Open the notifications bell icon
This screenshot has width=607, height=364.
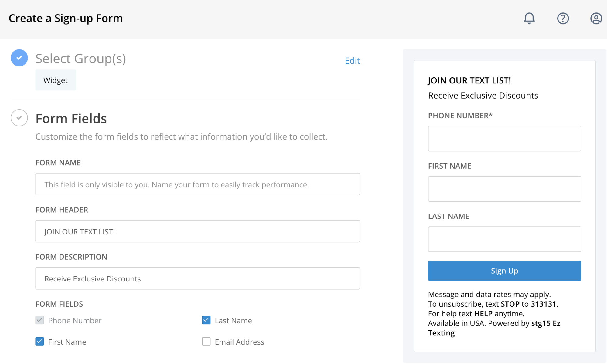click(529, 18)
